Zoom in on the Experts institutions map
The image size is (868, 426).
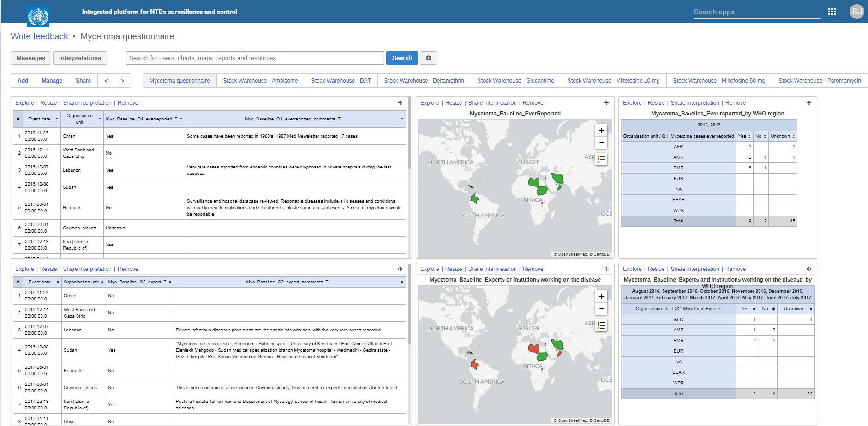tap(601, 296)
